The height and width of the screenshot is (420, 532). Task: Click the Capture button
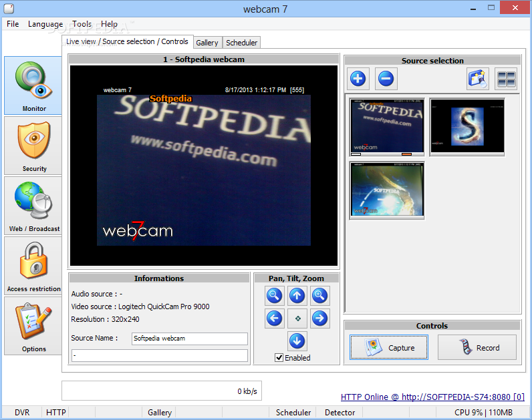point(389,347)
